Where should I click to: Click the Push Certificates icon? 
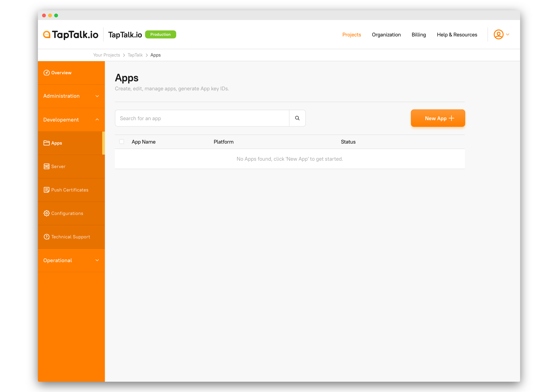[46, 190]
